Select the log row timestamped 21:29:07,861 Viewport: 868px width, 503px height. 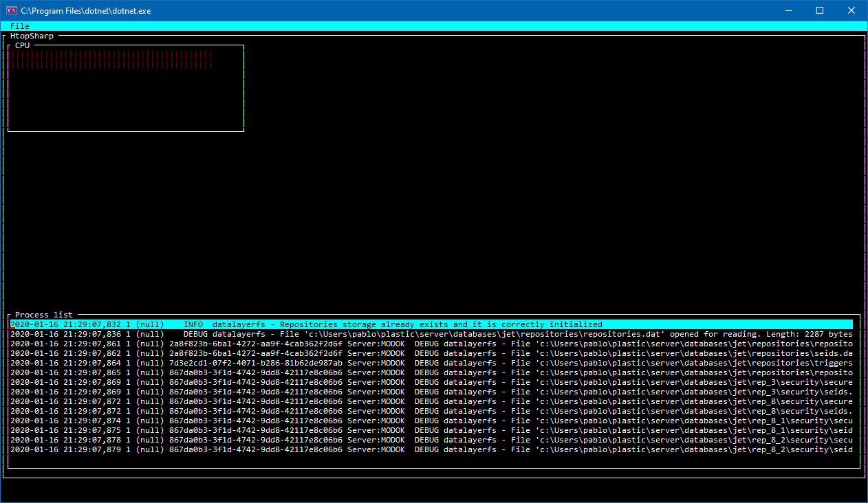coord(431,344)
